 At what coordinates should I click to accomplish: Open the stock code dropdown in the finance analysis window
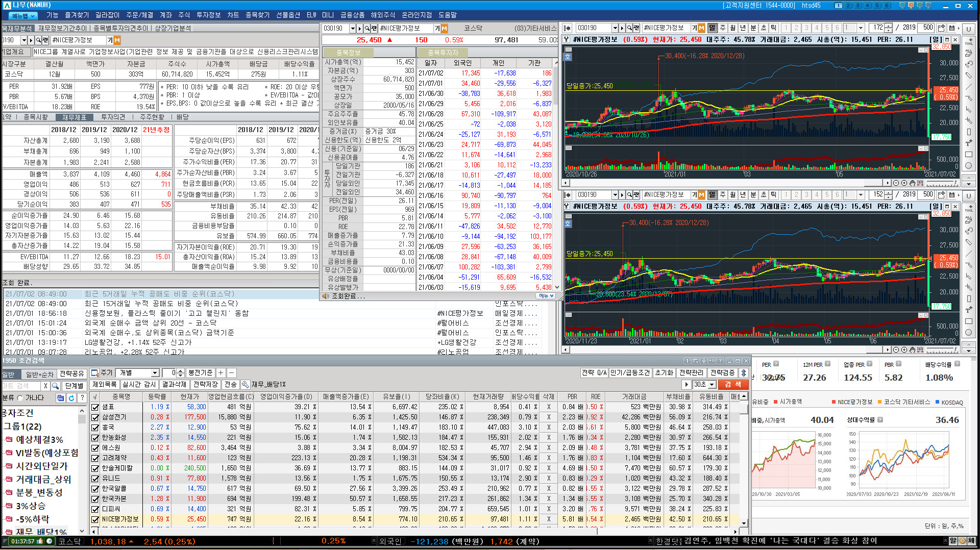click(x=24, y=40)
